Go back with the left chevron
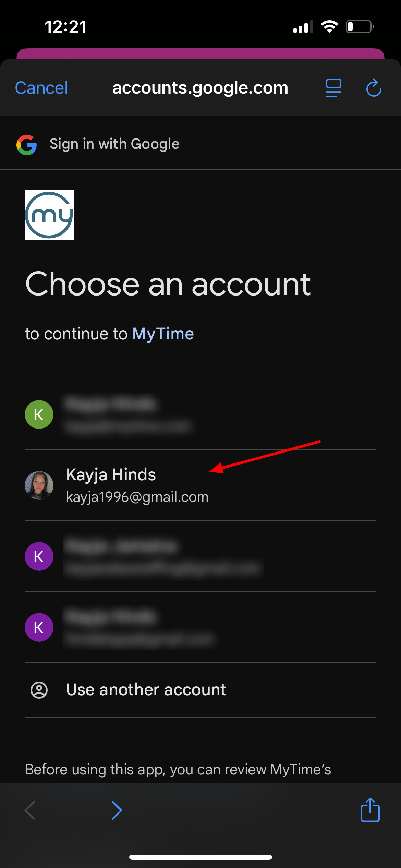The height and width of the screenshot is (868, 401). (30, 810)
